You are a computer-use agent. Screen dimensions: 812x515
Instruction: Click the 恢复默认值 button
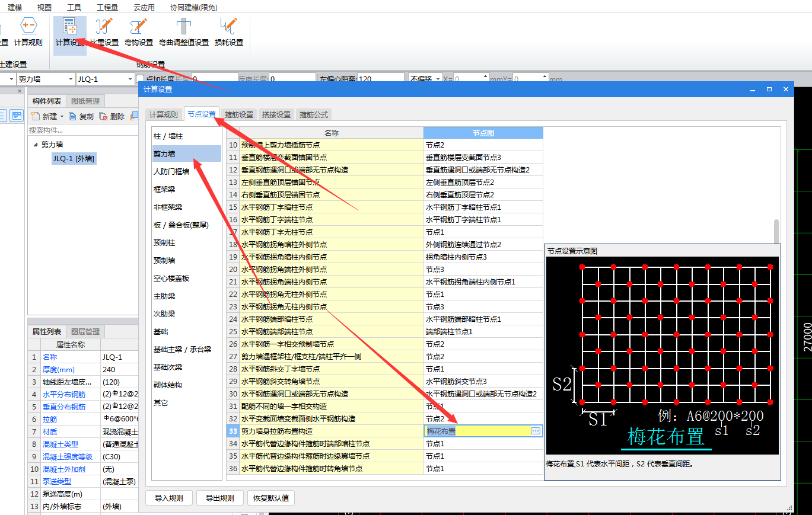point(271,498)
